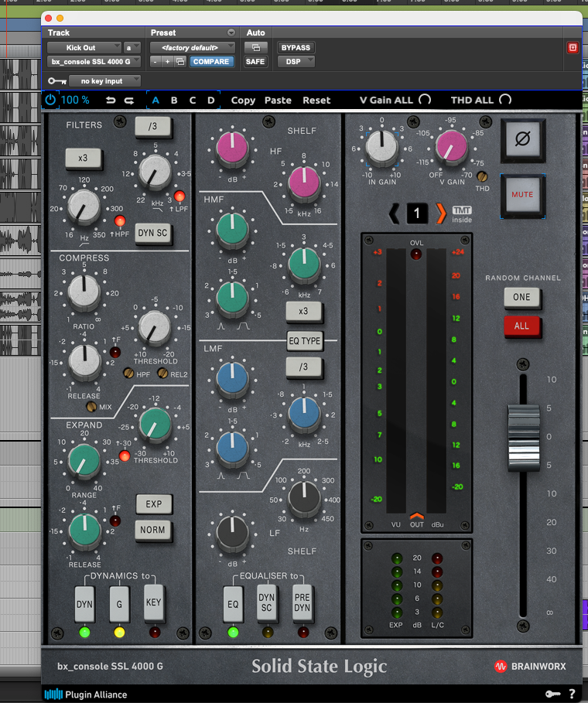Click the undo arrow icon
Viewport: 588px width, 703px height.
(111, 101)
